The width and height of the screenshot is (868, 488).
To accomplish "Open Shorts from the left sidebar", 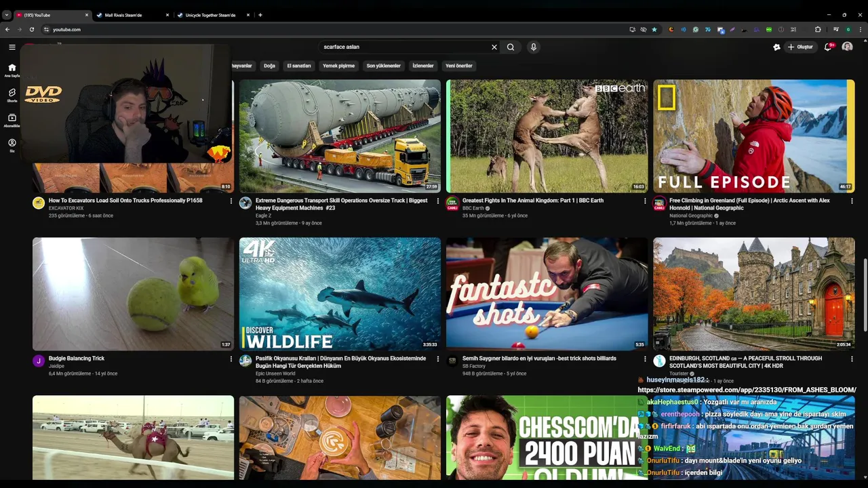I will click(x=12, y=95).
